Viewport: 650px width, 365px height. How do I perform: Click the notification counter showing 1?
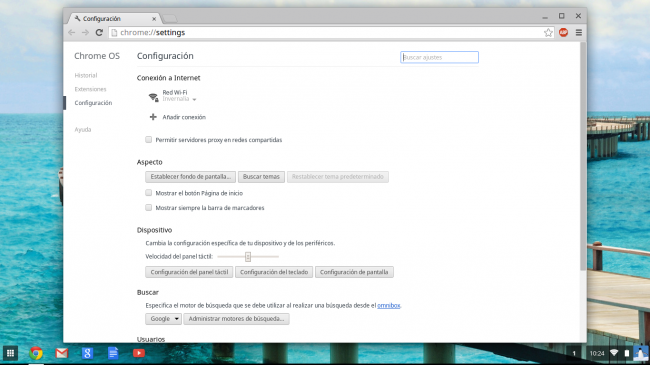coord(574,353)
